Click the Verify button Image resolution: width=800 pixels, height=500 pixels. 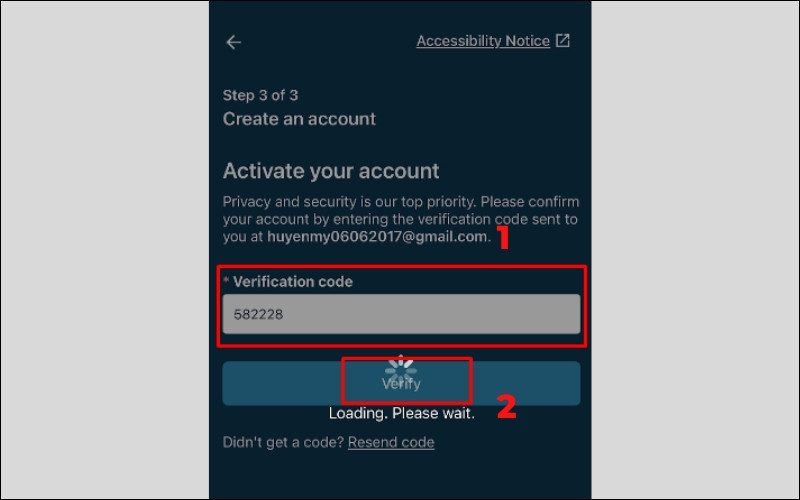click(401, 383)
